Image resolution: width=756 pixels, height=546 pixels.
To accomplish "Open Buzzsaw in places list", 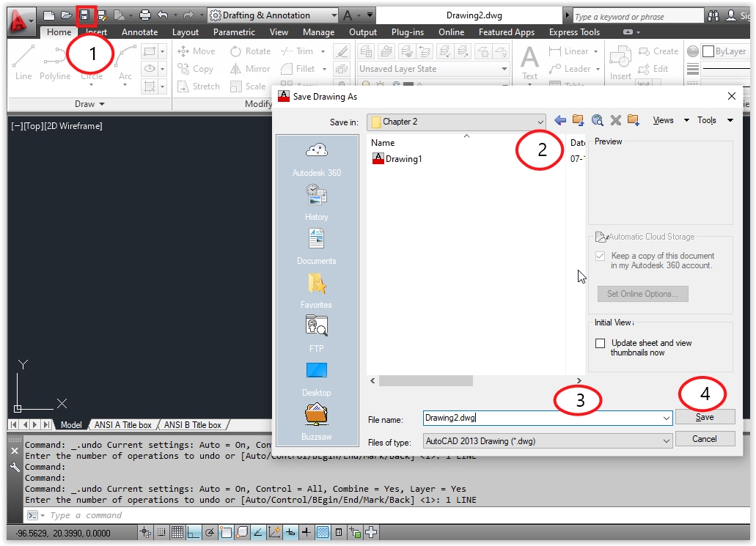I will pyautogui.click(x=316, y=422).
